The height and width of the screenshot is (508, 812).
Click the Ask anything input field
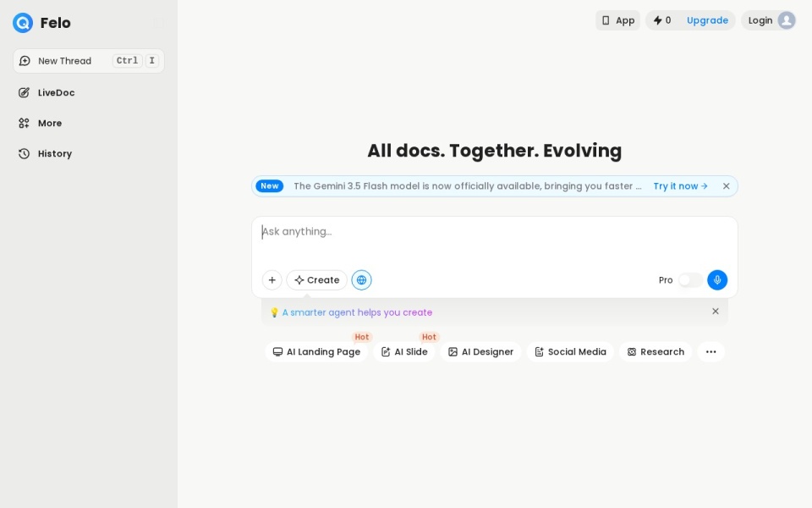pyautogui.click(x=495, y=240)
